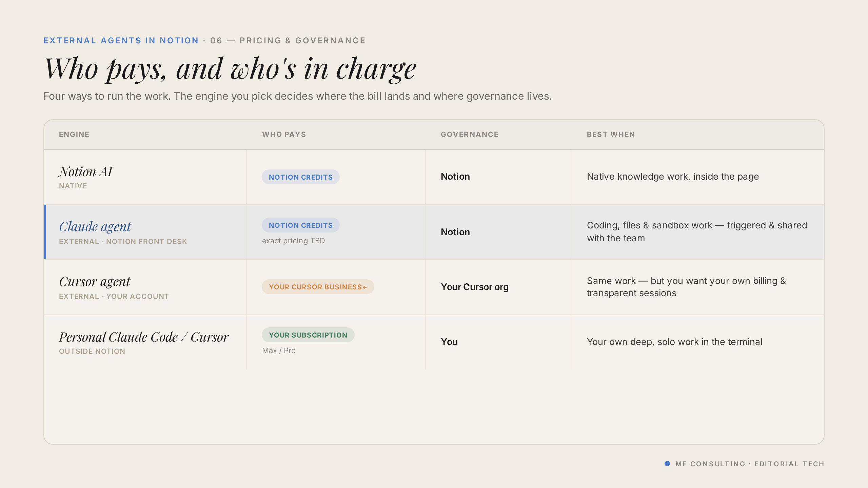Click the 'External · Notion Front Desk' label
This screenshot has height=488, width=868.
[x=123, y=242]
